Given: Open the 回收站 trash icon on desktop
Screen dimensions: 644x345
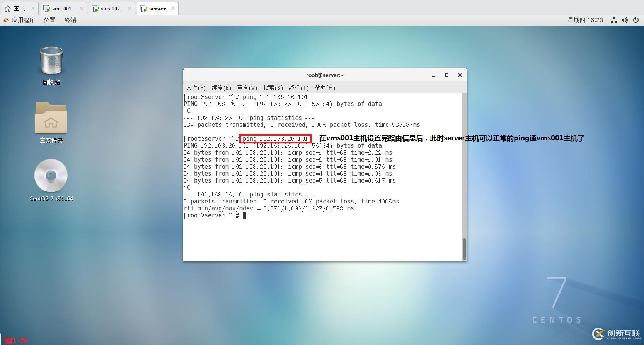Looking at the screenshot, I should (51, 61).
